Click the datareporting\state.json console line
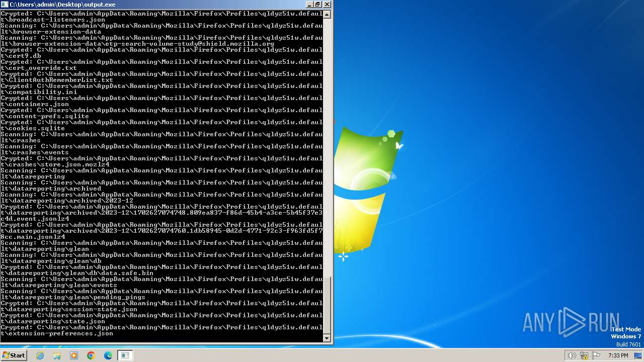The image size is (644, 362). (x=52, y=321)
